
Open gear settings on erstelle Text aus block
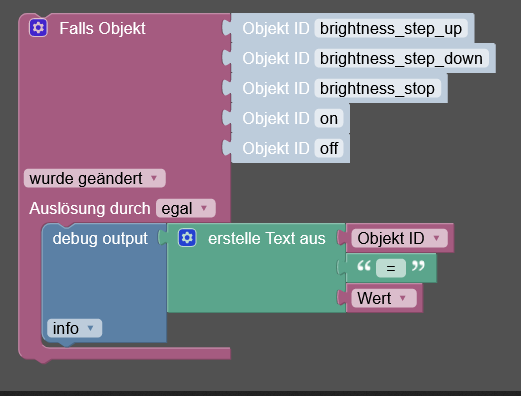click(187, 238)
